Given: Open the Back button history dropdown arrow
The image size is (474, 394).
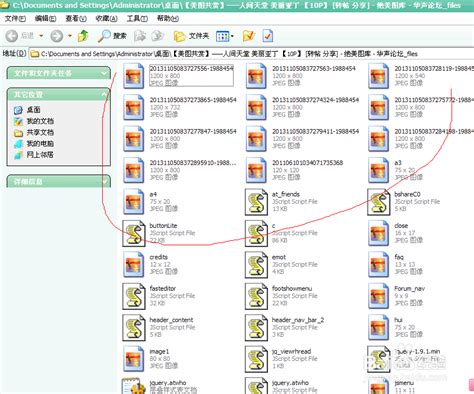Looking at the screenshot, I should [x=41, y=36].
